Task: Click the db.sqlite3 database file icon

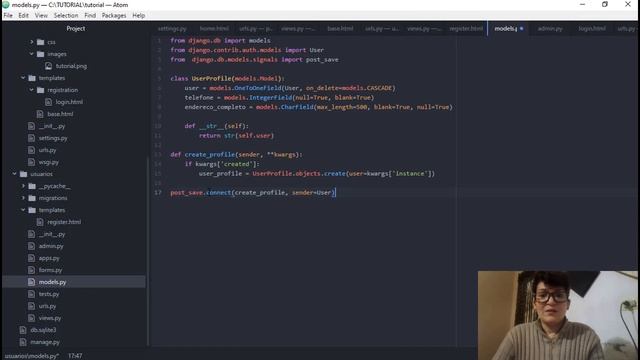Action: [23, 330]
